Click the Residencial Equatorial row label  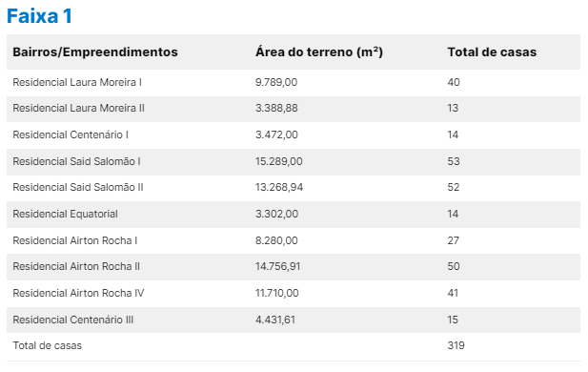[65, 214]
